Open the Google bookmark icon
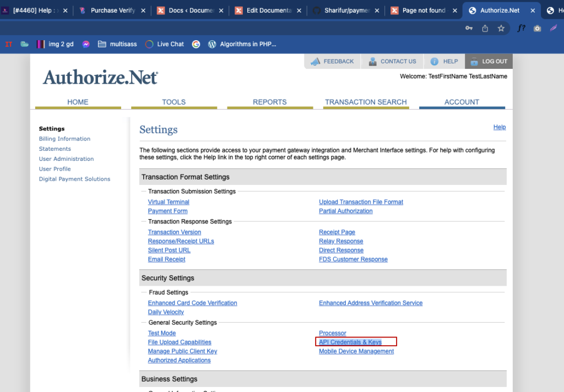Viewport: 564px width, 392px height. (196, 44)
